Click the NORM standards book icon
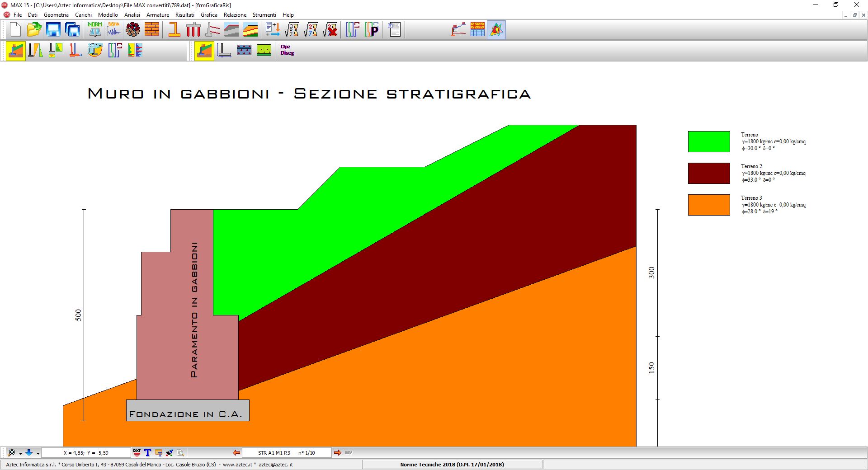Viewport: 868px width, 470px height. (95, 30)
